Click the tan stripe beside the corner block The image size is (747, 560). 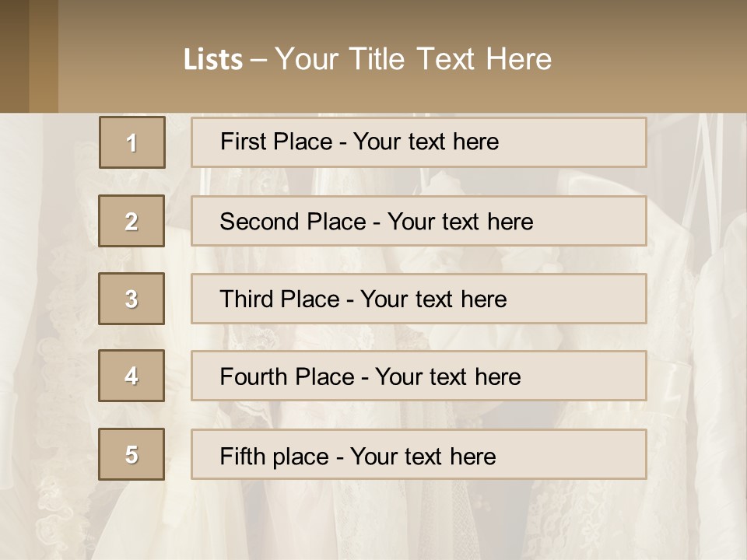pyautogui.click(x=44, y=56)
